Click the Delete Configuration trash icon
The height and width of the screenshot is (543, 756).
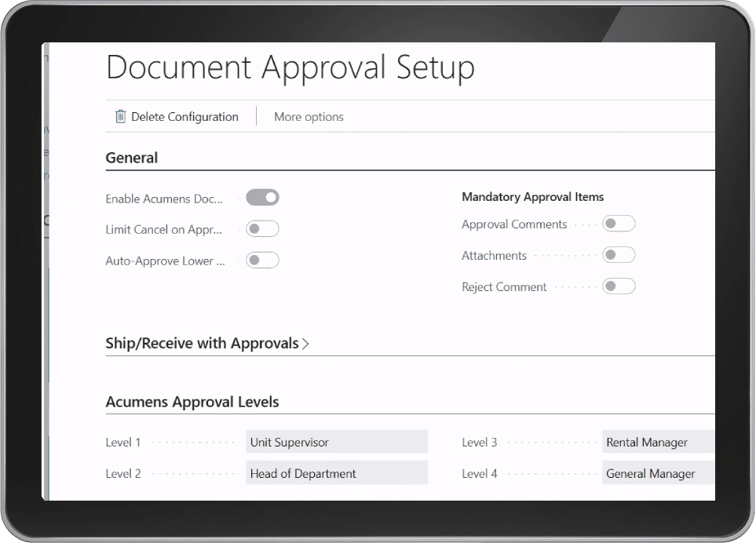(x=121, y=117)
